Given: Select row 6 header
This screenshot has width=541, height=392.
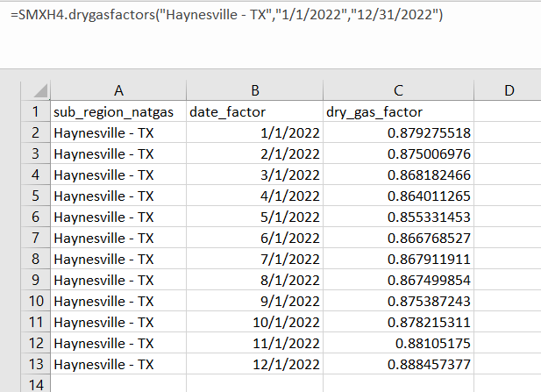Looking at the screenshot, I should coord(36,217).
